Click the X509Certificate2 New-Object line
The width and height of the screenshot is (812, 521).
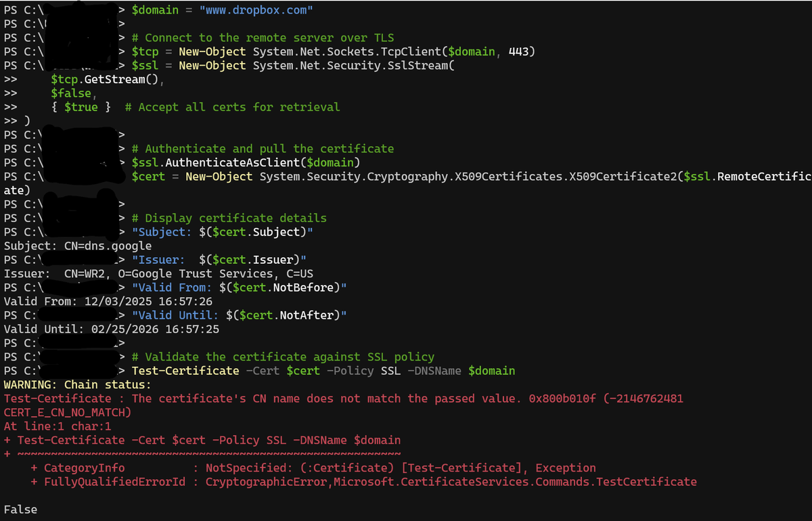[471, 177]
